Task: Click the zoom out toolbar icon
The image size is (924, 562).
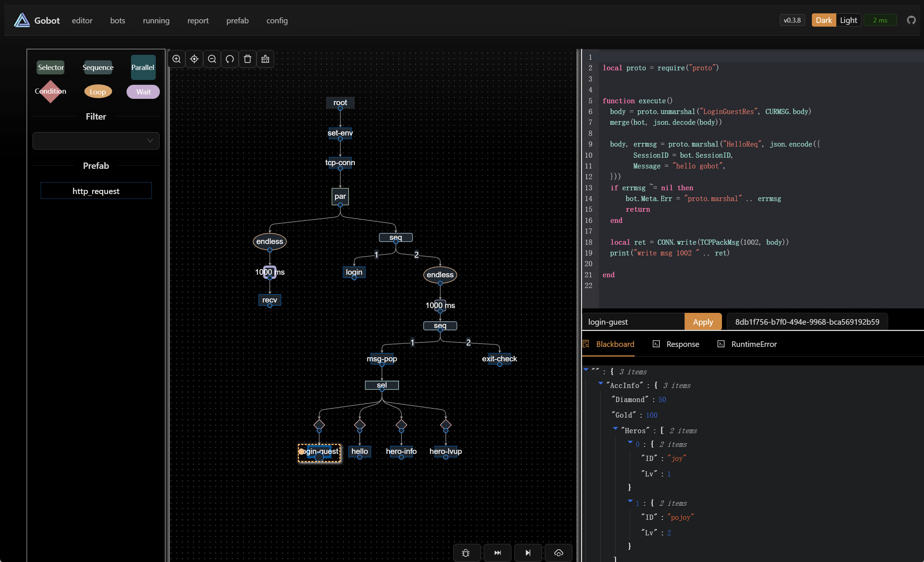Action: 212,59
